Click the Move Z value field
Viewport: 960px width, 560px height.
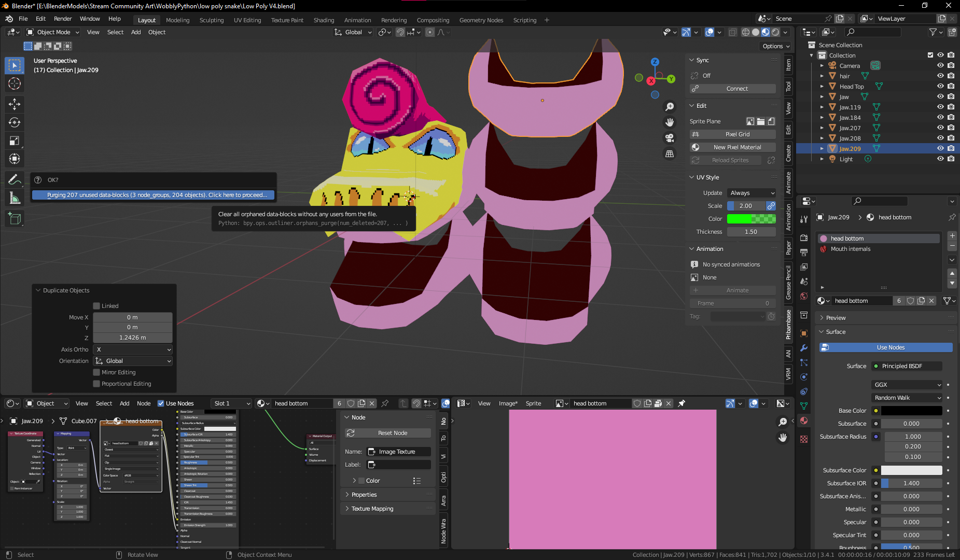[x=133, y=338]
